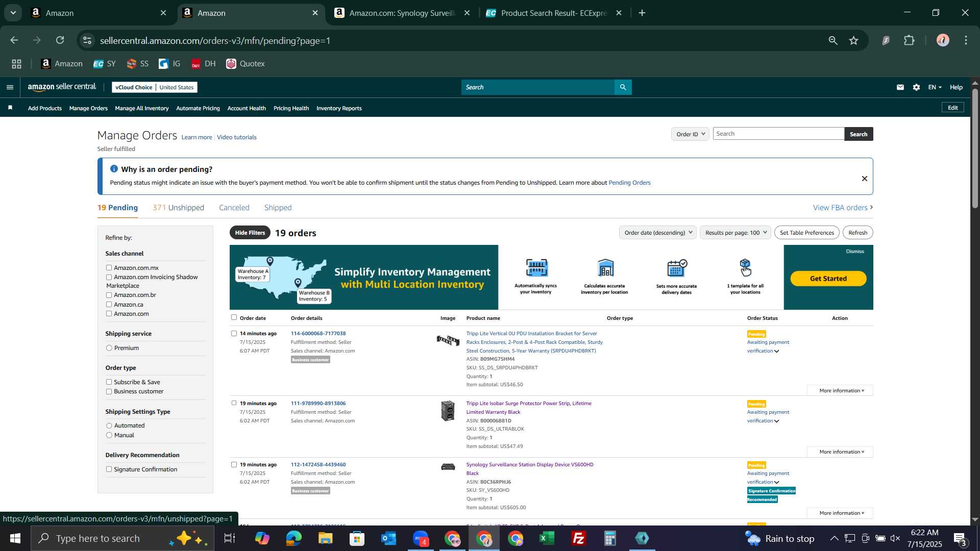980x551 pixels.
Task: Click the browser back arrow
Action: pyautogui.click(x=14, y=40)
